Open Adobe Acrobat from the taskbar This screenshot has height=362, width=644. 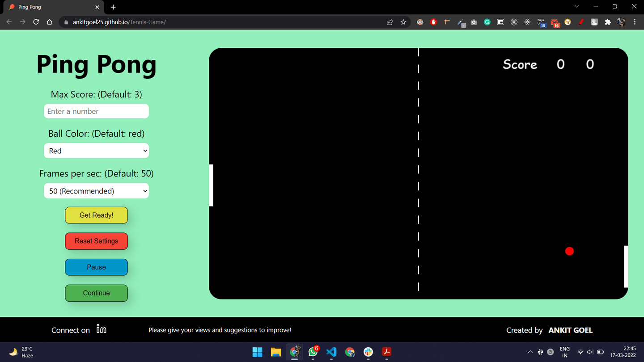tap(386, 352)
